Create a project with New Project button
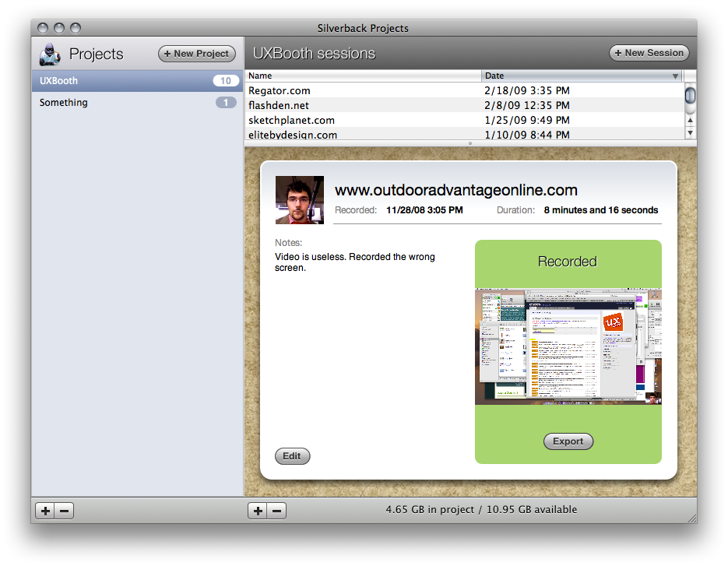Image resolution: width=728 pixels, height=566 pixels. pyautogui.click(x=197, y=54)
